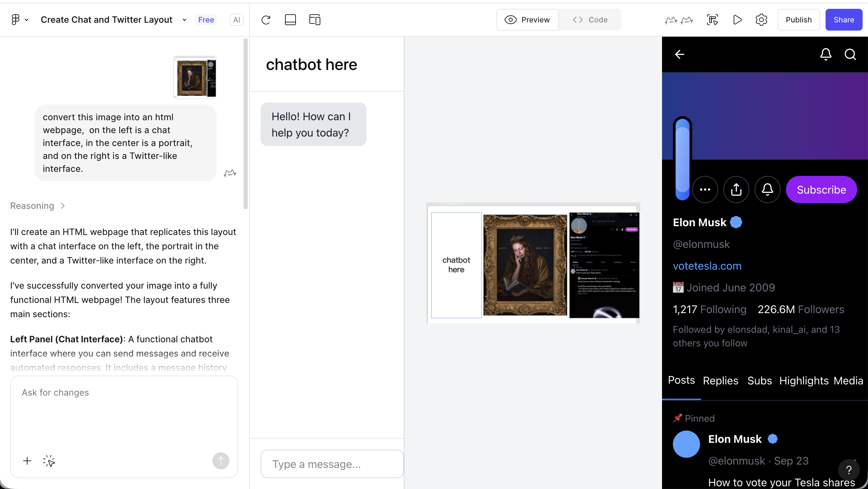
Task: Open the responsive device preview icon
Action: pyautogui.click(x=315, y=20)
